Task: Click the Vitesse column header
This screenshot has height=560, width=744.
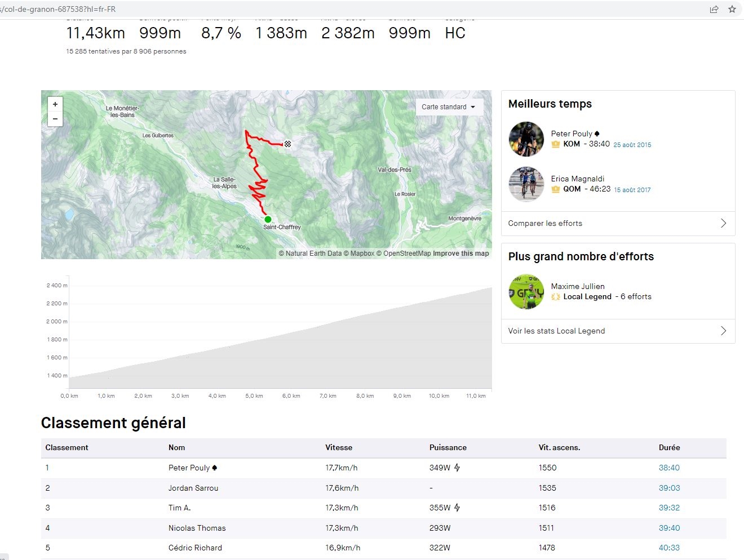Action: pyautogui.click(x=339, y=447)
